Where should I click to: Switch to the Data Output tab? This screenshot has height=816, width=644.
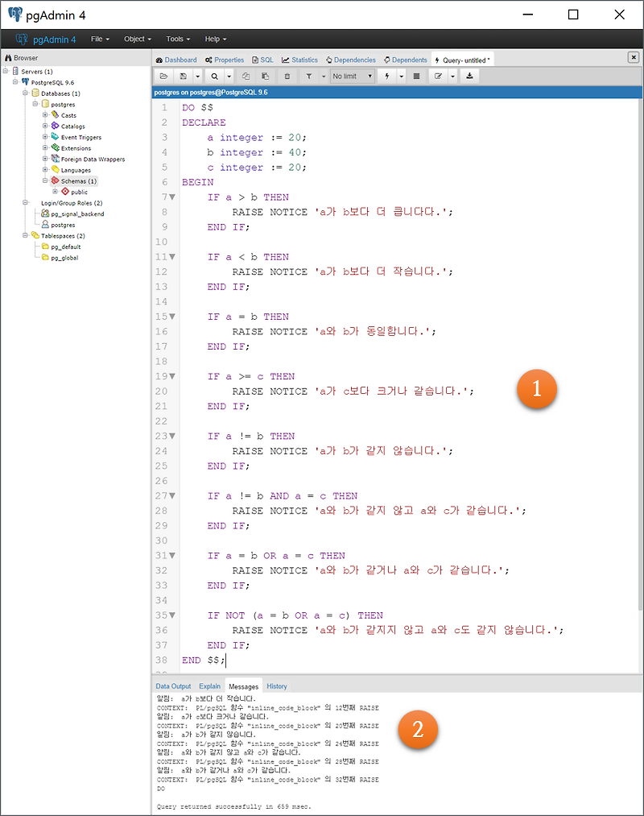pos(173,686)
